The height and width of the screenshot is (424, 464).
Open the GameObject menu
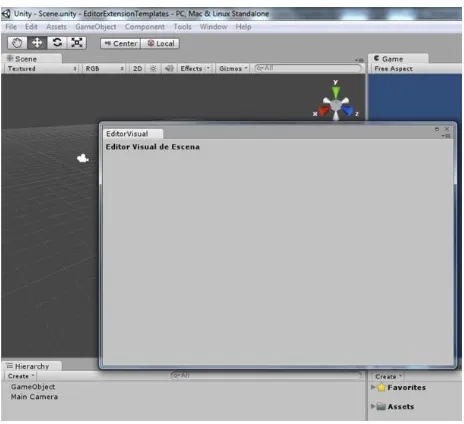coord(96,27)
